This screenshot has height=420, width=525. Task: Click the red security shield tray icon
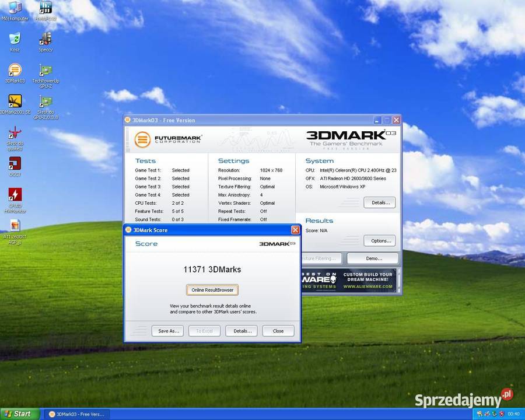click(501, 414)
